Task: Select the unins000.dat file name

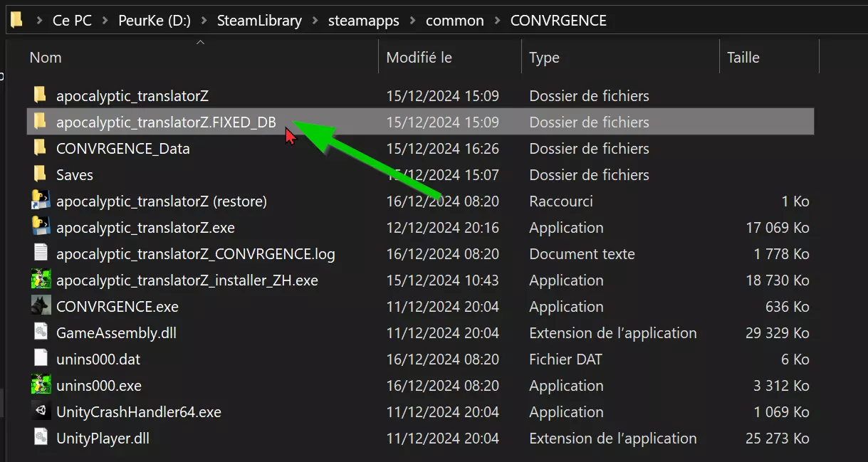Action: point(98,359)
